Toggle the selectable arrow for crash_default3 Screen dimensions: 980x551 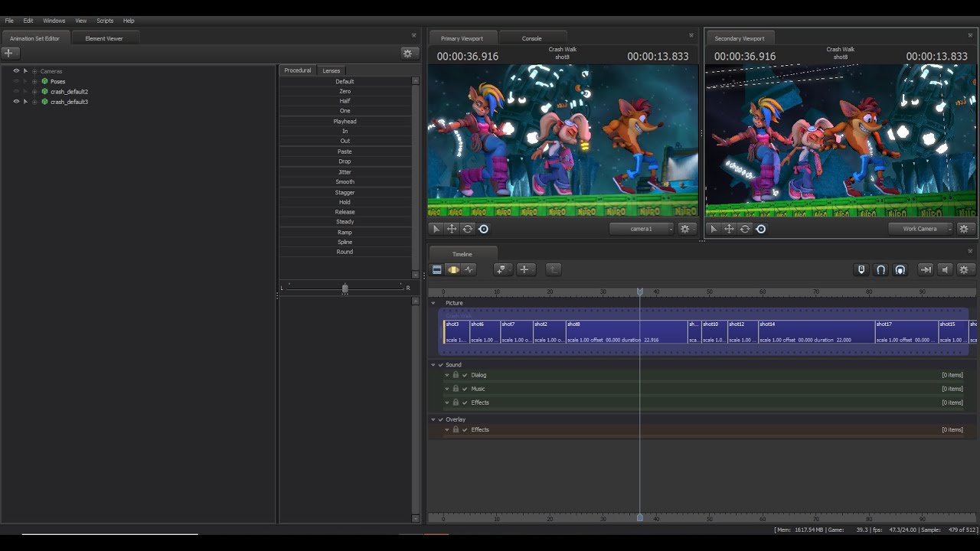pyautogui.click(x=25, y=102)
